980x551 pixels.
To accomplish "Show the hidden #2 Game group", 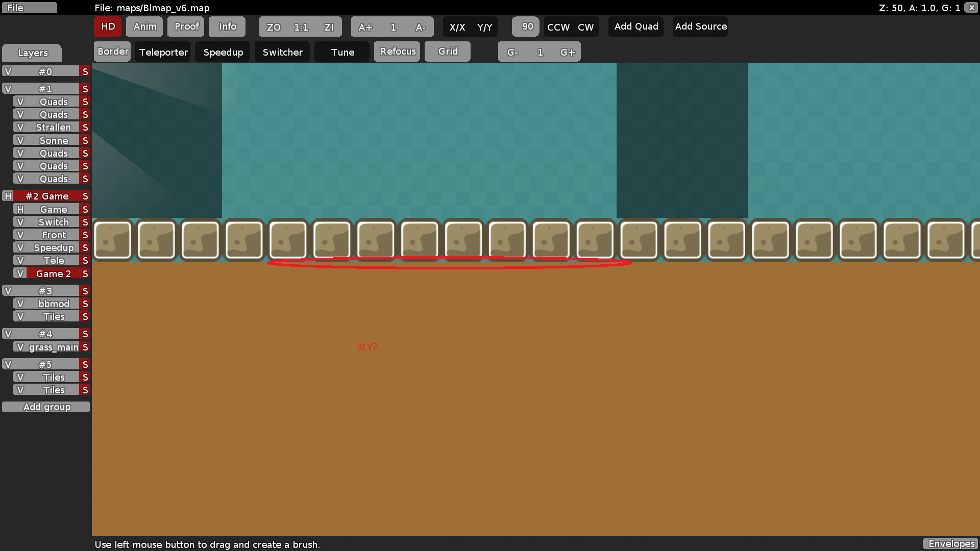I will (x=8, y=196).
